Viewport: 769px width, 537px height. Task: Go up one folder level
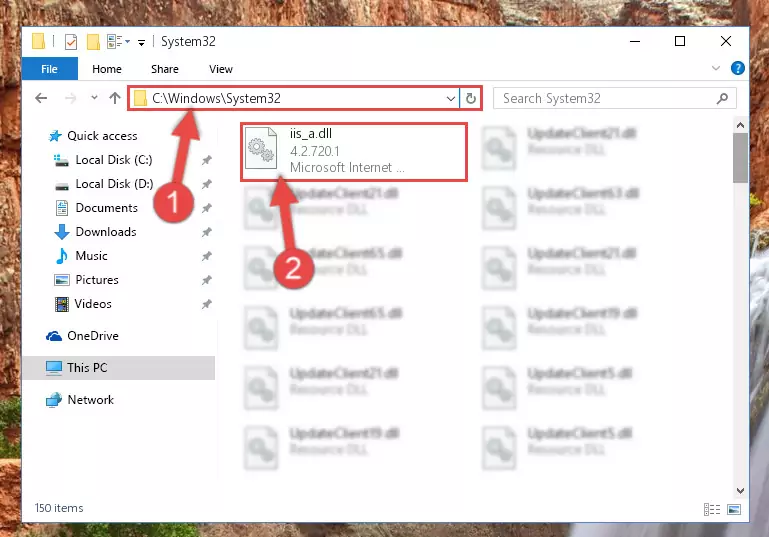115,98
